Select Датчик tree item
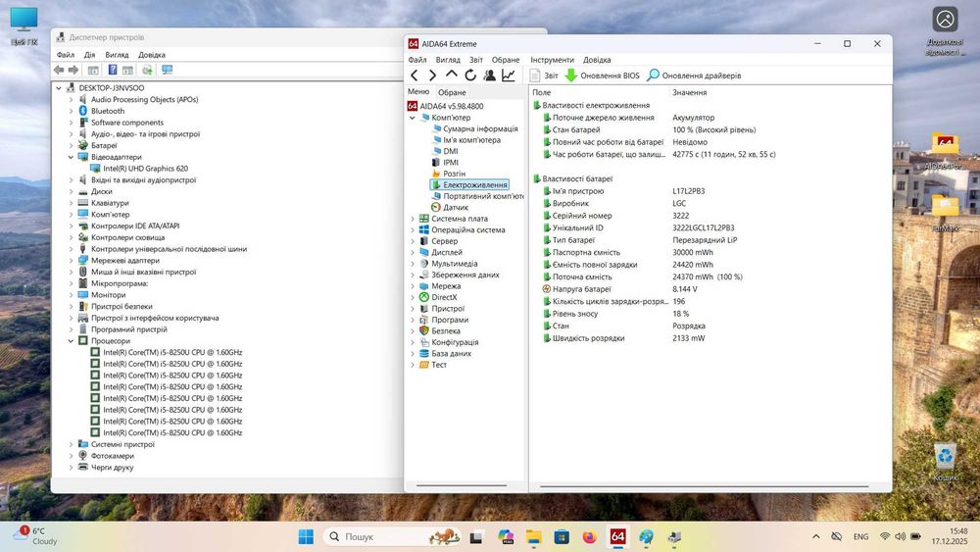The image size is (980, 552). point(455,208)
